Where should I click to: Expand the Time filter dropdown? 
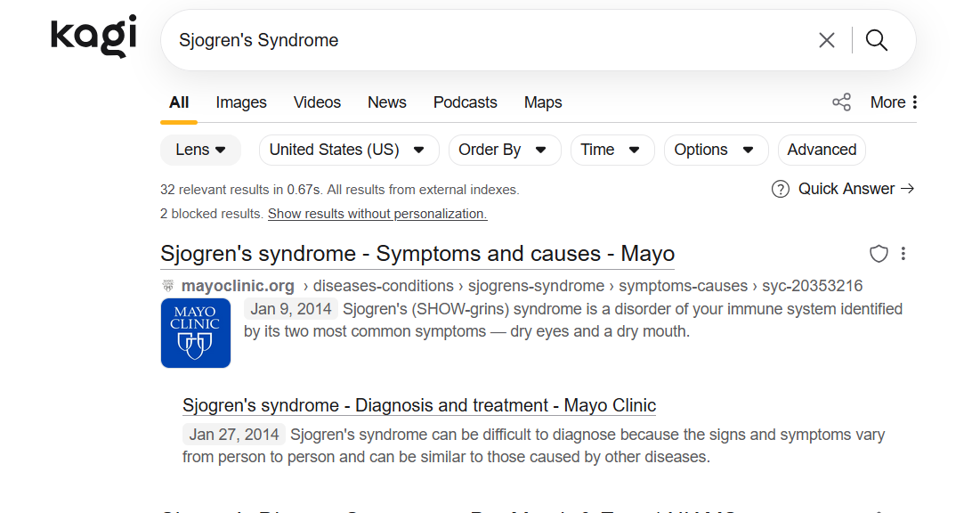click(x=611, y=150)
